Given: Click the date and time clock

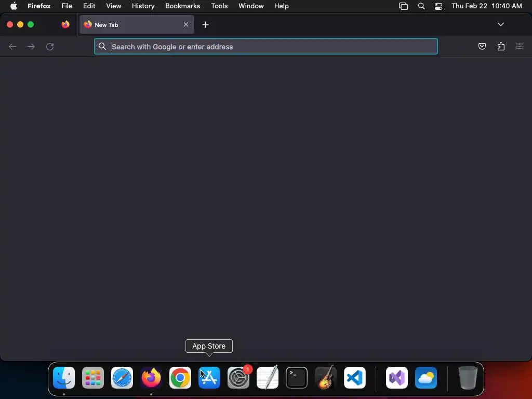Looking at the screenshot, I should click(x=486, y=6).
